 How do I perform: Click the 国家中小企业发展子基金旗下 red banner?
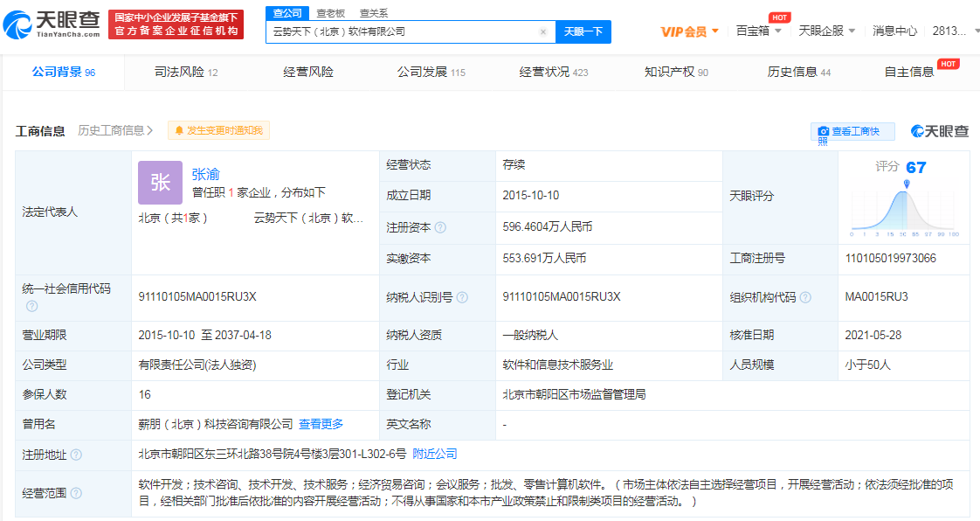pos(176,24)
